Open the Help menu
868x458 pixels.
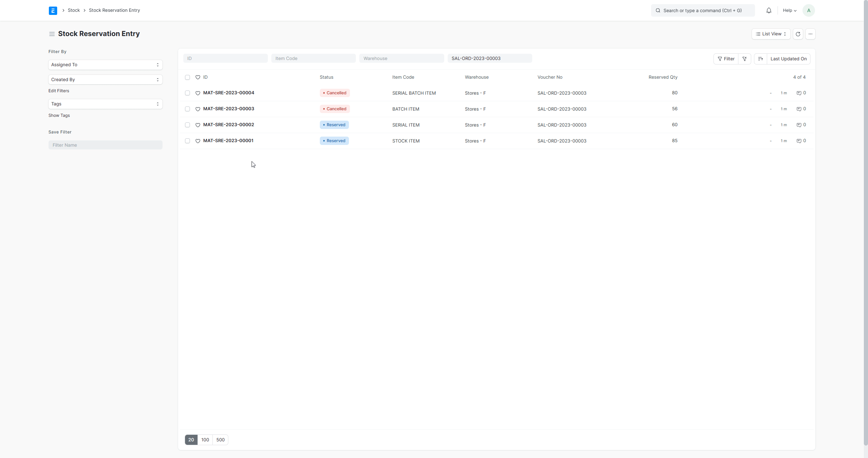coord(789,11)
